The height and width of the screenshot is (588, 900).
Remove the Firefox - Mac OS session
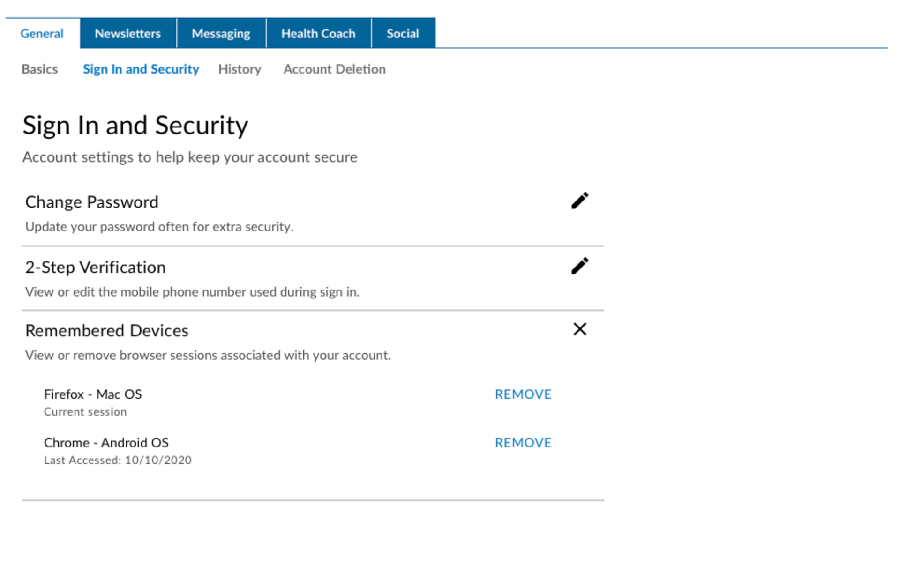tap(523, 394)
